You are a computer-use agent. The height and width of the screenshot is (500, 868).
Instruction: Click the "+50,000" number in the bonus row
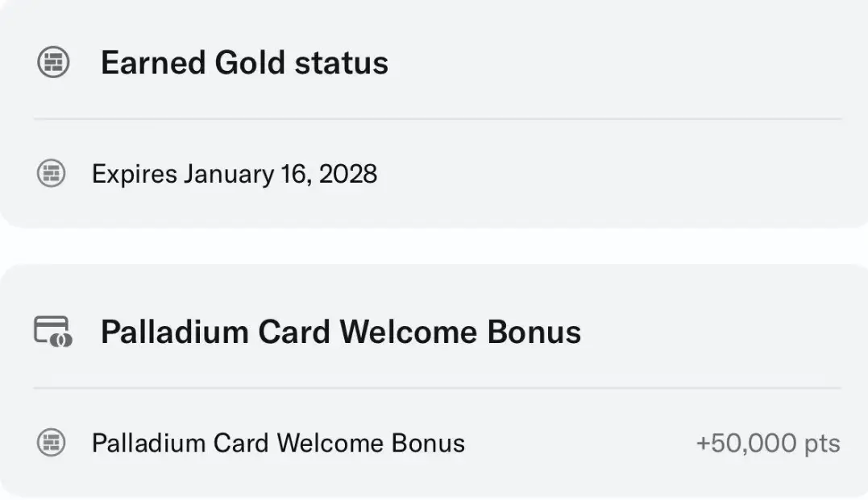745,443
